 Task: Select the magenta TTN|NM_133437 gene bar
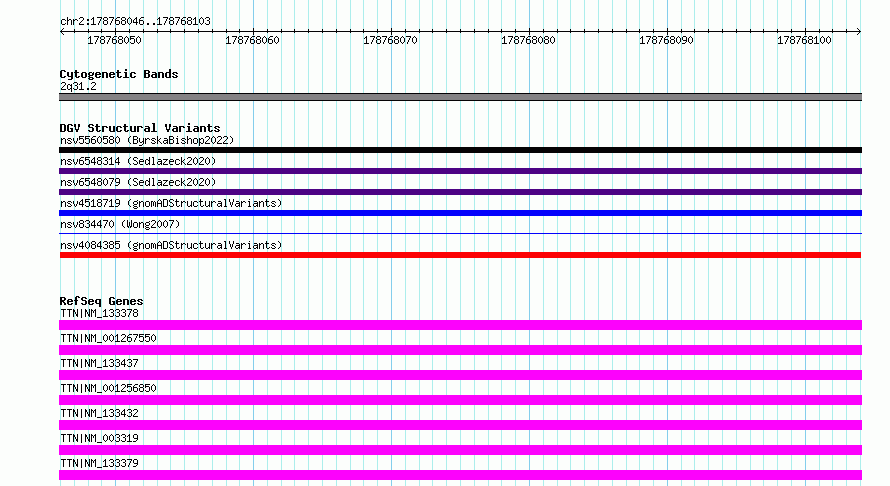pos(460,375)
